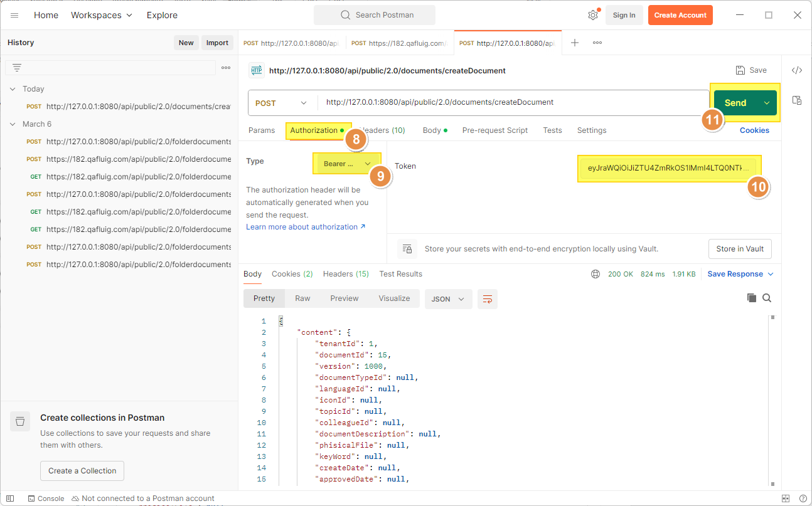Click the HTTP request type icon
The height and width of the screenshot is (506, 812).
[x=256, y=70]
